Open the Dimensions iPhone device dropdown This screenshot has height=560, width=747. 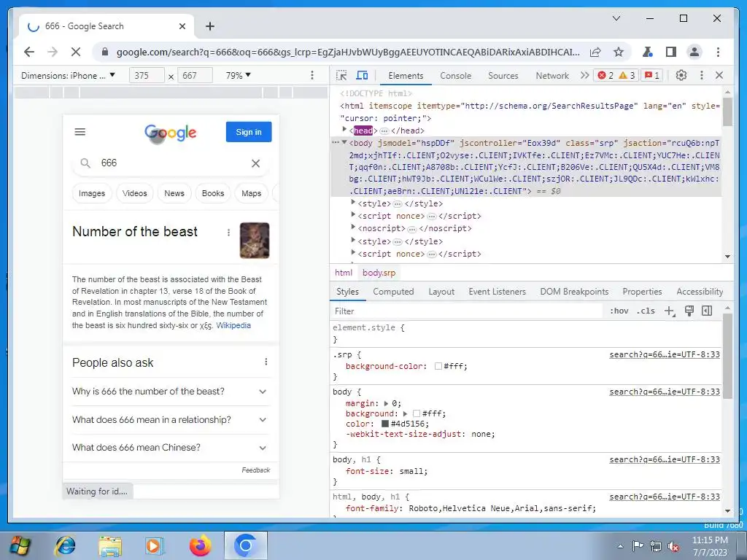68,75
